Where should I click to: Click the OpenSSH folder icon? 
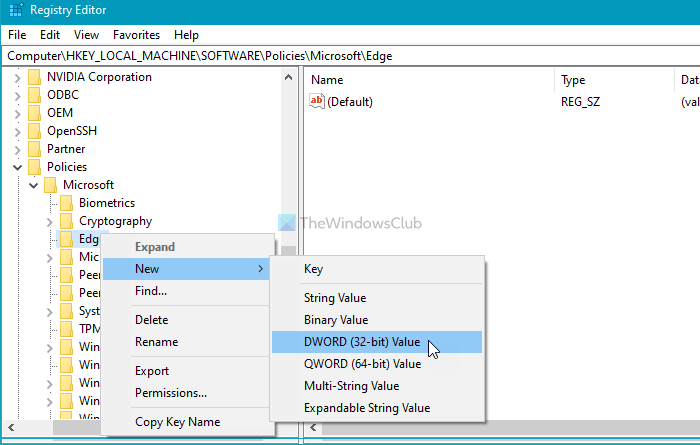[x=34, y=131]
